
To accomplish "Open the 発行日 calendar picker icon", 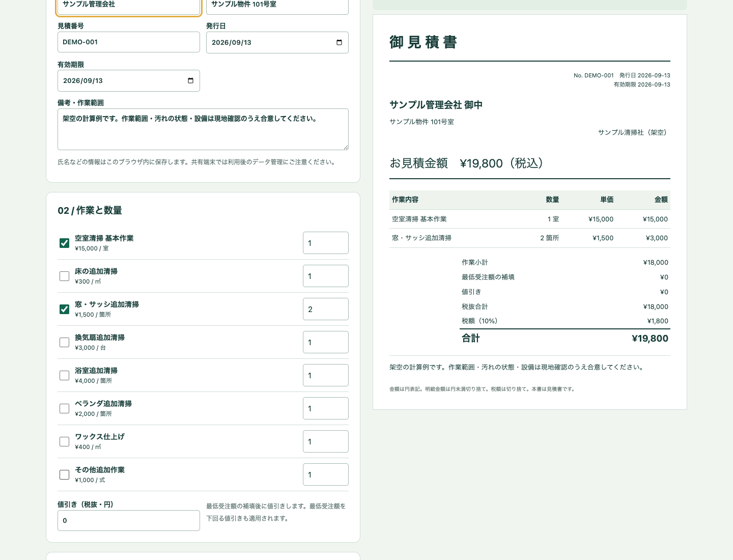I will (340, 42).
